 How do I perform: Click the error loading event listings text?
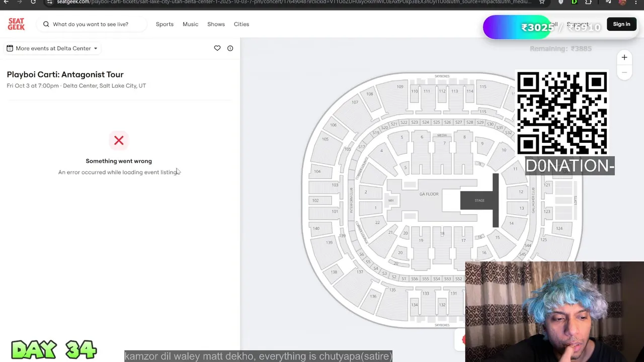coord(118,172)
